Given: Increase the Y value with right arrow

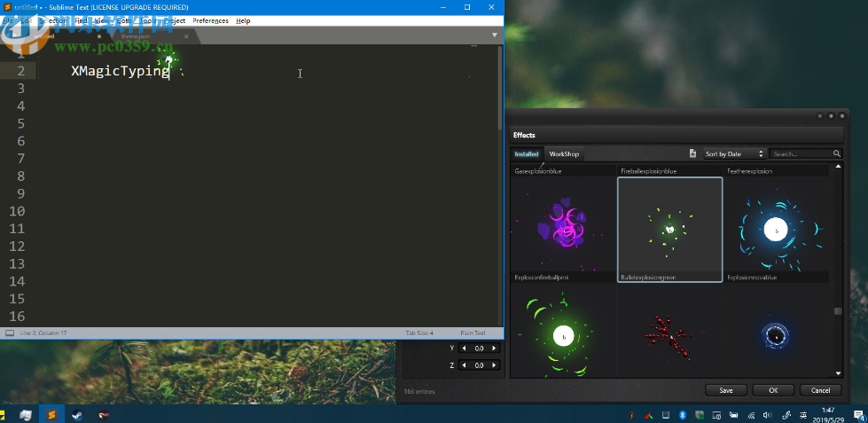Looking at the screenshot, I should [x=494, y=349].
